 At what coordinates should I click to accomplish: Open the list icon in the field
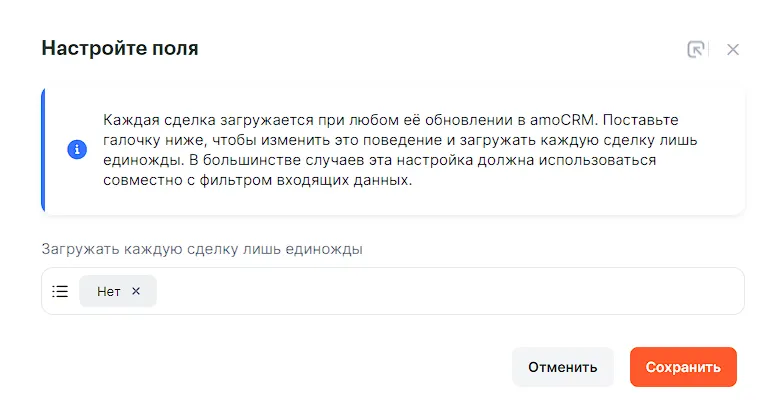tap(60, 291)
